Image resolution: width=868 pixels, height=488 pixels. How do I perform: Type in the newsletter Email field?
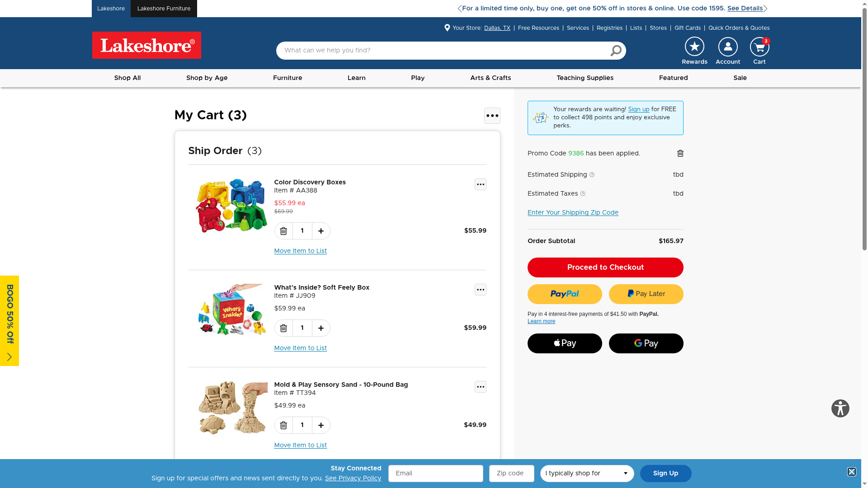tap(435, 474)
